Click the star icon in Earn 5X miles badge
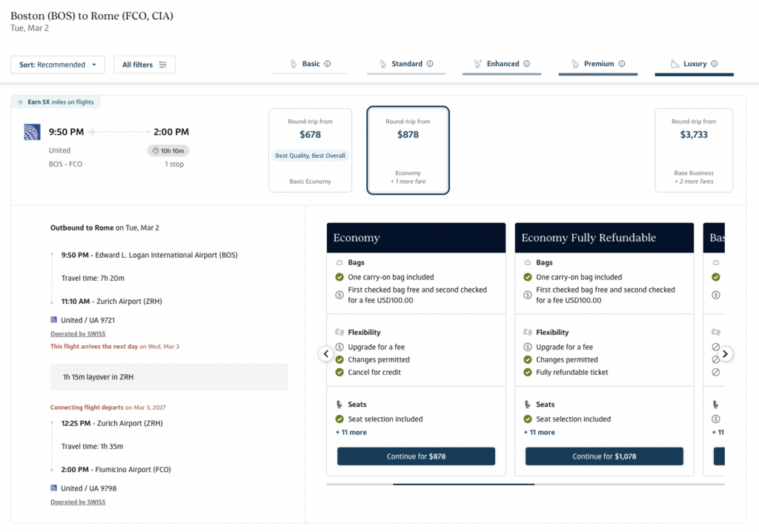This screenshot has width=759, height=532. (21, 102)
